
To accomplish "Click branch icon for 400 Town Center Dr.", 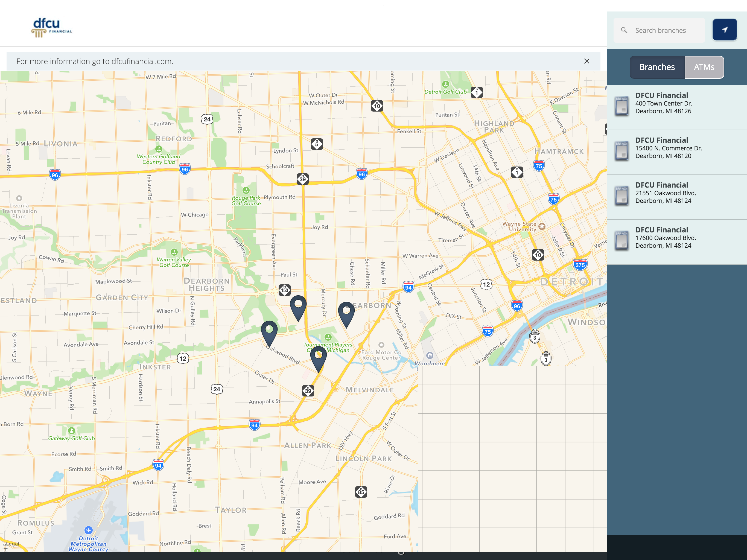I will [622, 106].
